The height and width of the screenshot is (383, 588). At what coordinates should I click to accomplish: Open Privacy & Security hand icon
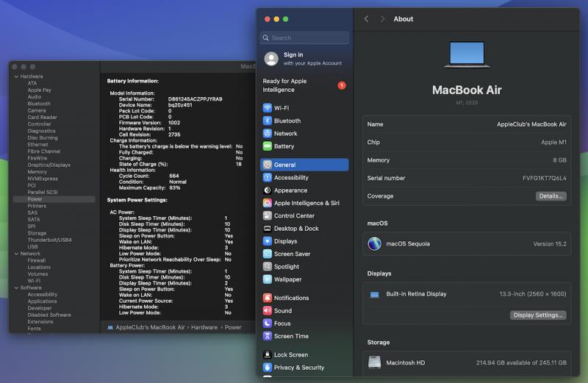(x=267, y=368)
